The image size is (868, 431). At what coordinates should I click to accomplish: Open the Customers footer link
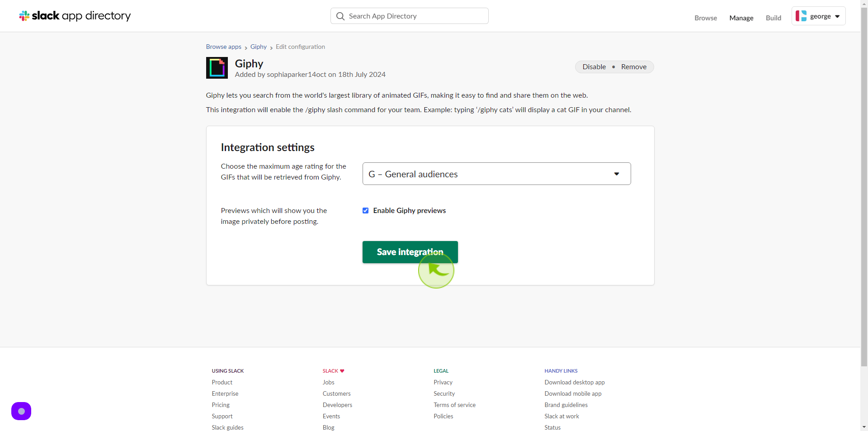(x=337, y=394)
